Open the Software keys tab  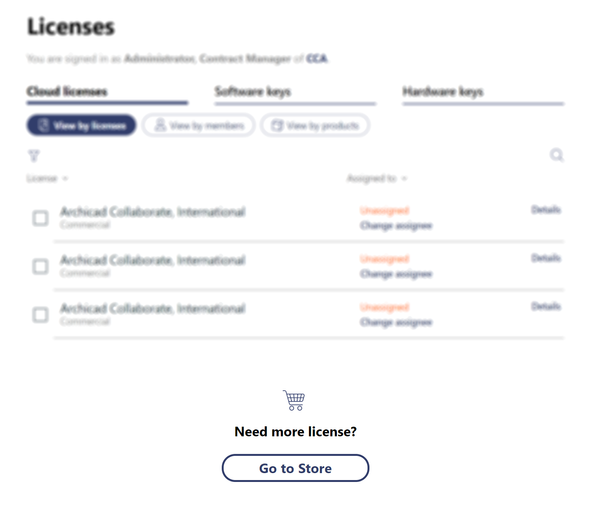[x=253, y=92]
